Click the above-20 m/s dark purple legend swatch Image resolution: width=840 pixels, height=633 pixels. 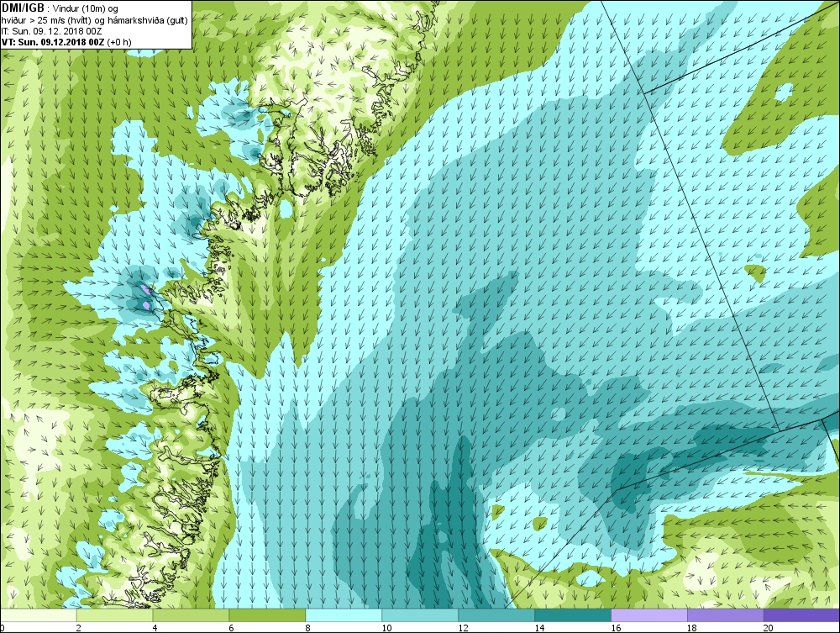click(x=801, y=615)
